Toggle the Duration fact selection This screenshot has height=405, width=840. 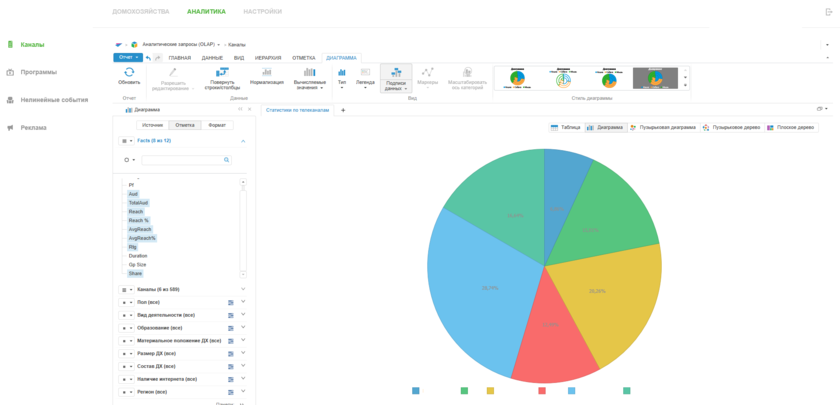click(138, 256)
